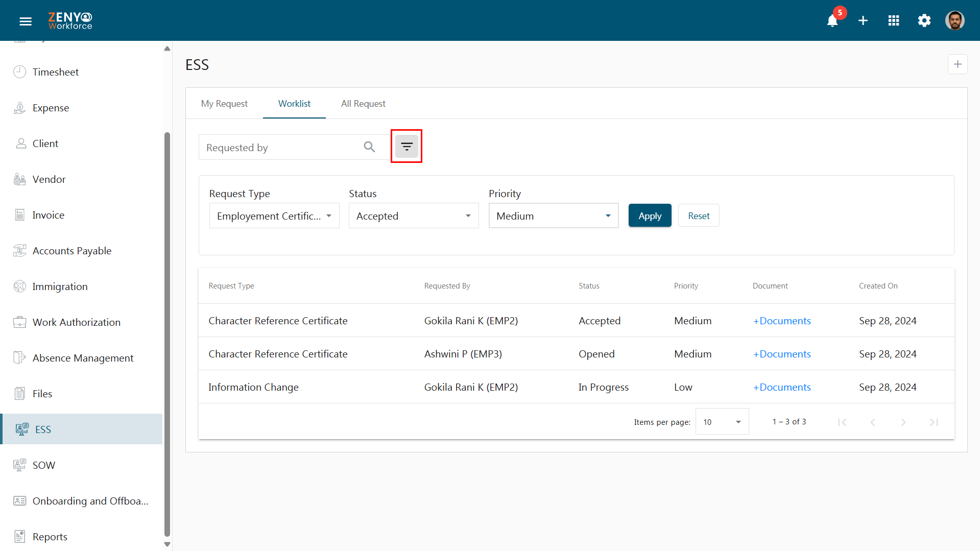This screenshot has width=980, height=551.
Task: Click the Requested By column header
Action: [x=447, y=286]
